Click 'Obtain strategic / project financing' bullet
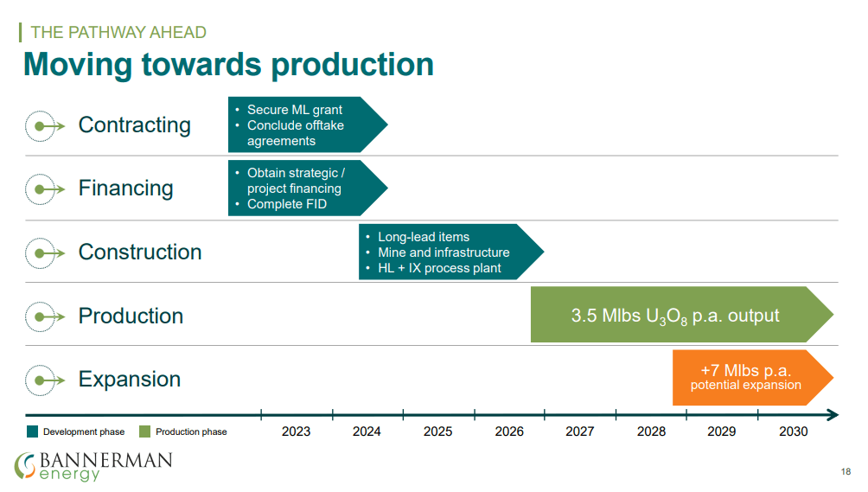 pyautogui.click(x=297, y=181)
